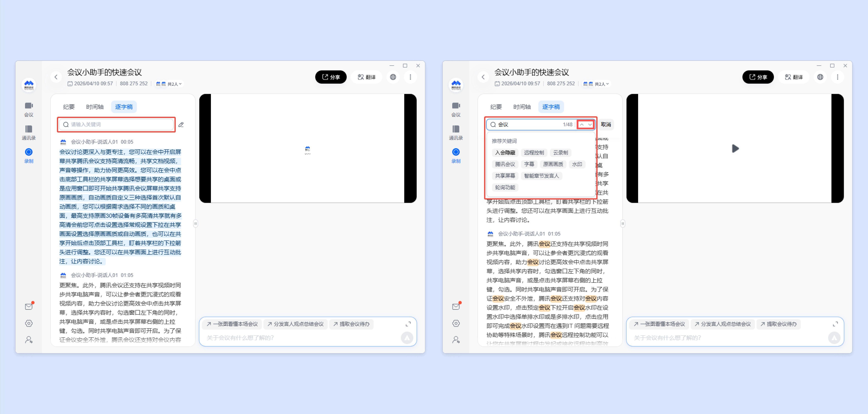Click 一张图看懂本场会议 prompt in left window

tap(232, 324)
